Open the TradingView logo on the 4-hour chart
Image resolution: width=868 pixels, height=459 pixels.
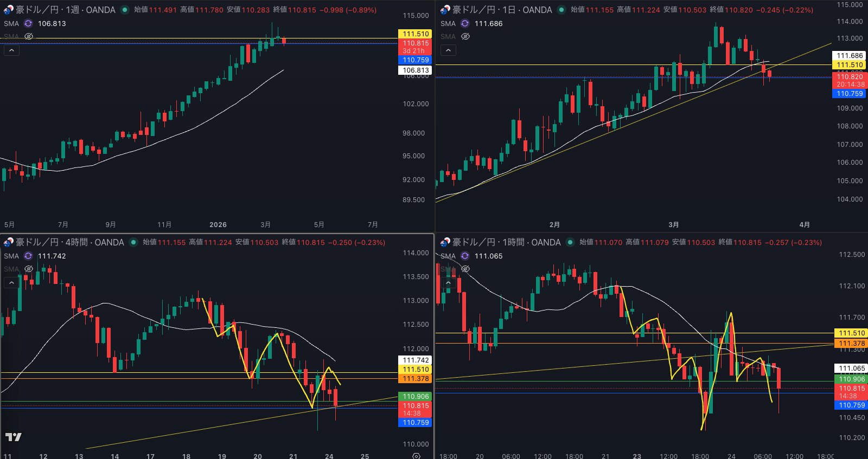click(x=14, y=437)
